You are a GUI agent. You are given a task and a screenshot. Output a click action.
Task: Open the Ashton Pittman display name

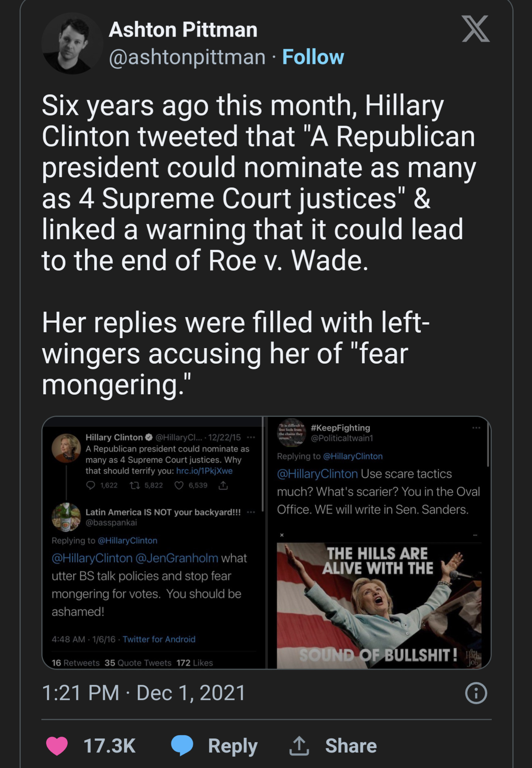pos(183,30)
